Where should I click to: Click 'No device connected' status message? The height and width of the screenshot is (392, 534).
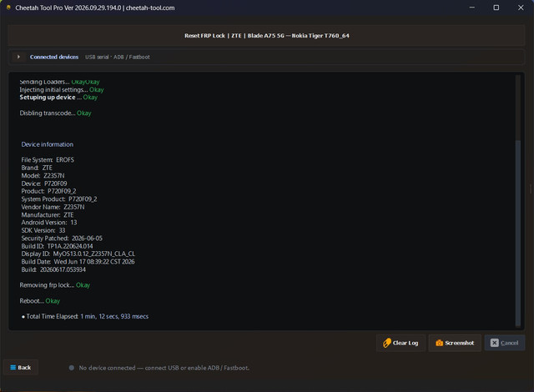pyautogui.click(x=164, y=368)
